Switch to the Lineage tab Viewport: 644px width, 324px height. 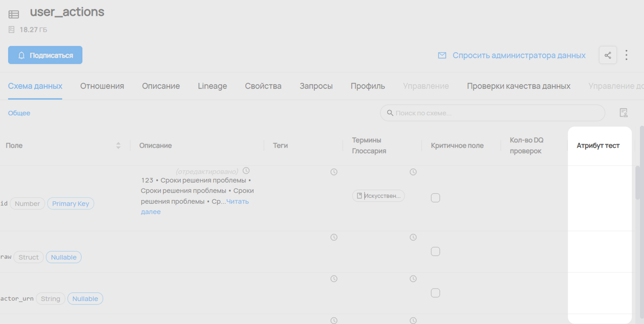pyautogui.click(x=212, y=86)
